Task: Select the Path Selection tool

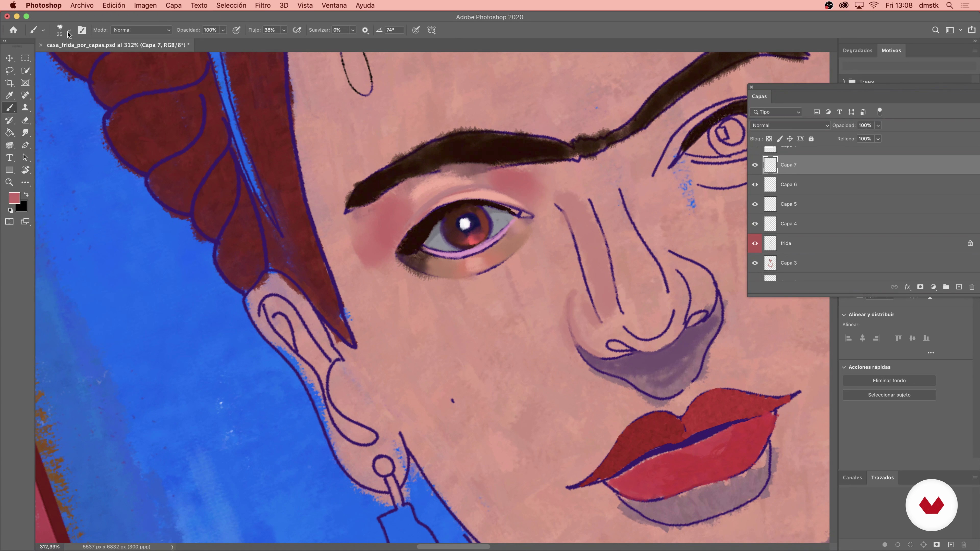Action: coord(25,158)
